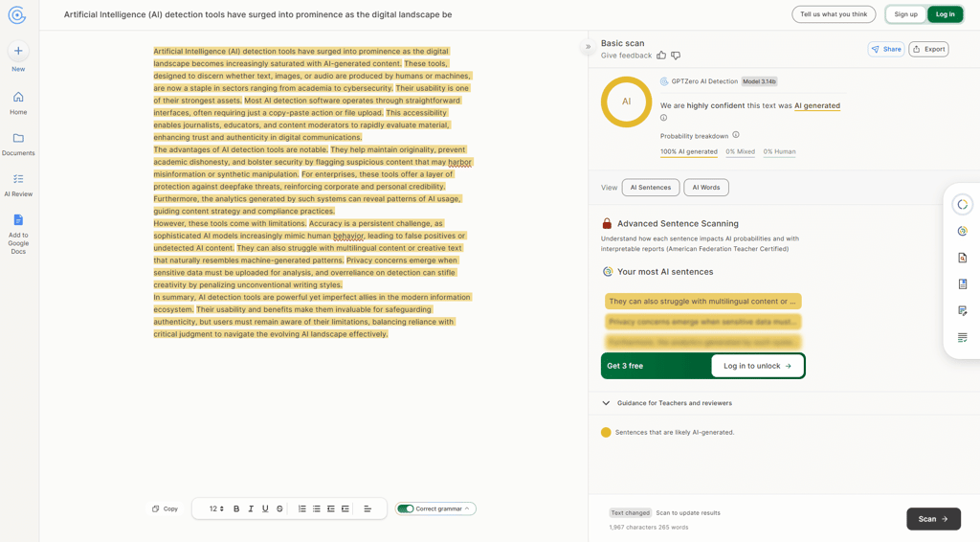Open the font size 12 stepper
This screenshot has width=980, height=542.
[216, 508]
